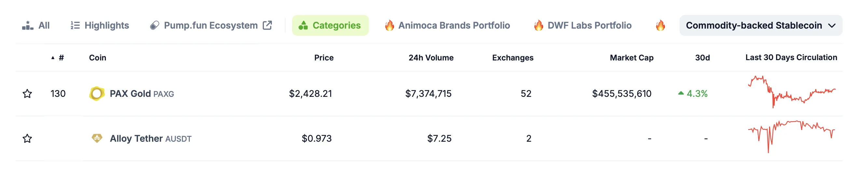The width and height of the screenshot is (868, 169).
Task: Click the Highlights list icon
Action: (75, 25)
